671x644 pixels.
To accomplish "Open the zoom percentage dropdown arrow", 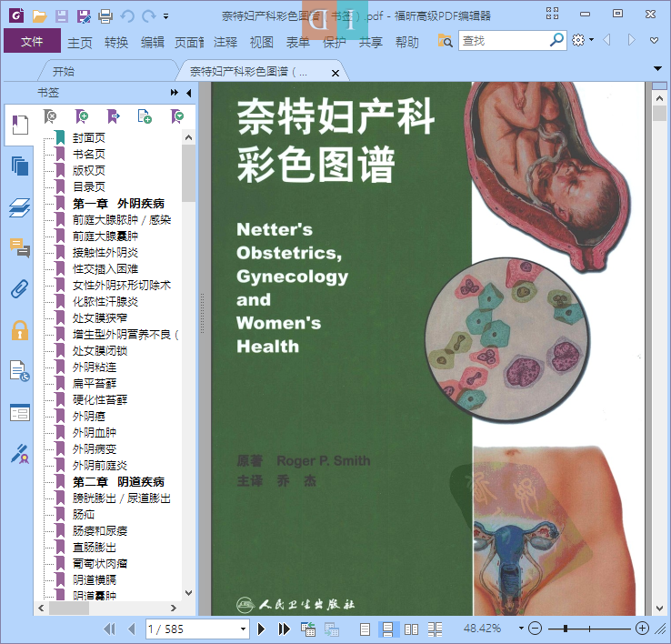I will 521,629.
